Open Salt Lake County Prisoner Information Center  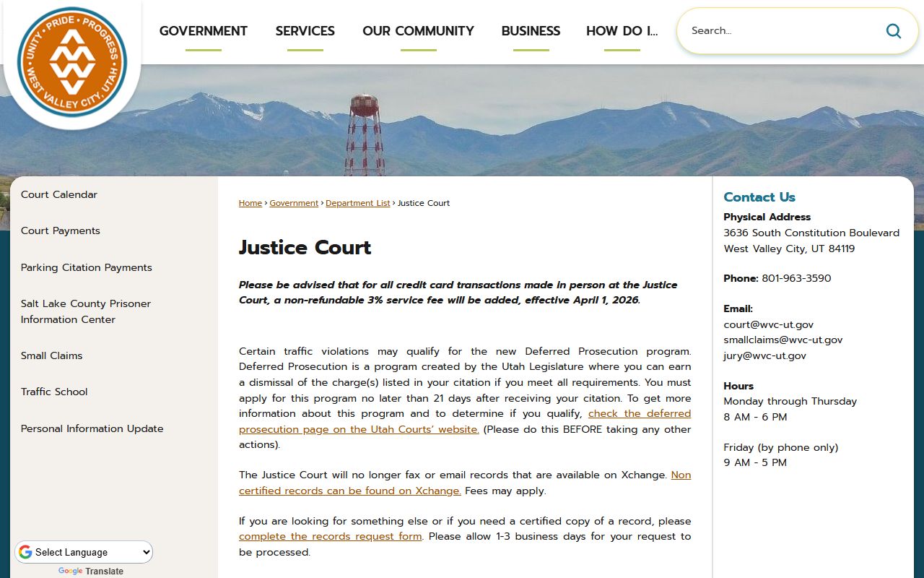point(86,311)
